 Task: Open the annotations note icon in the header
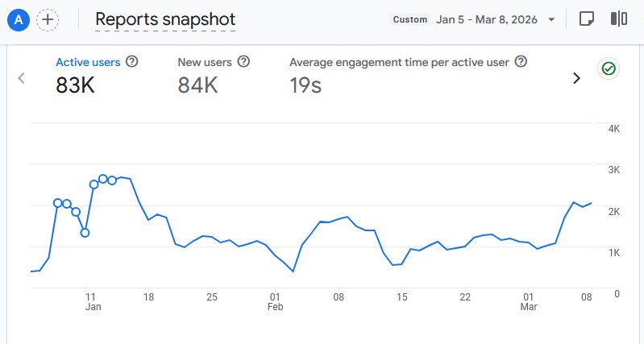pos(588,19)
